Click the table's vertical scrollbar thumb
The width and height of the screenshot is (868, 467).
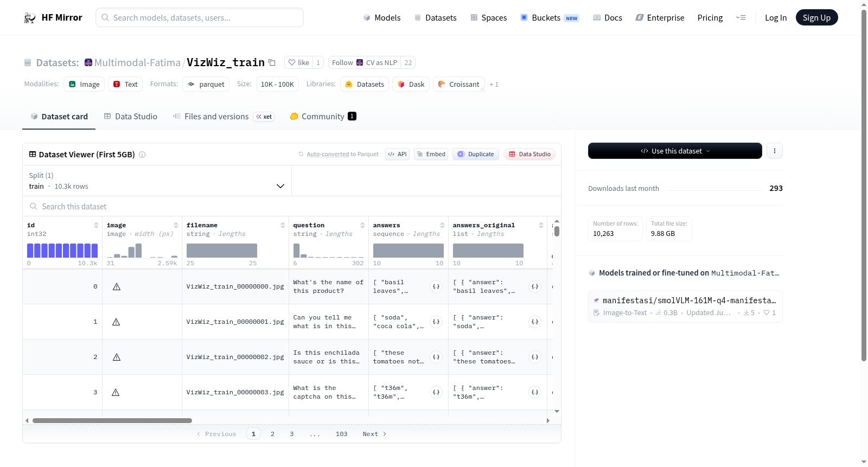coord(557,232)
